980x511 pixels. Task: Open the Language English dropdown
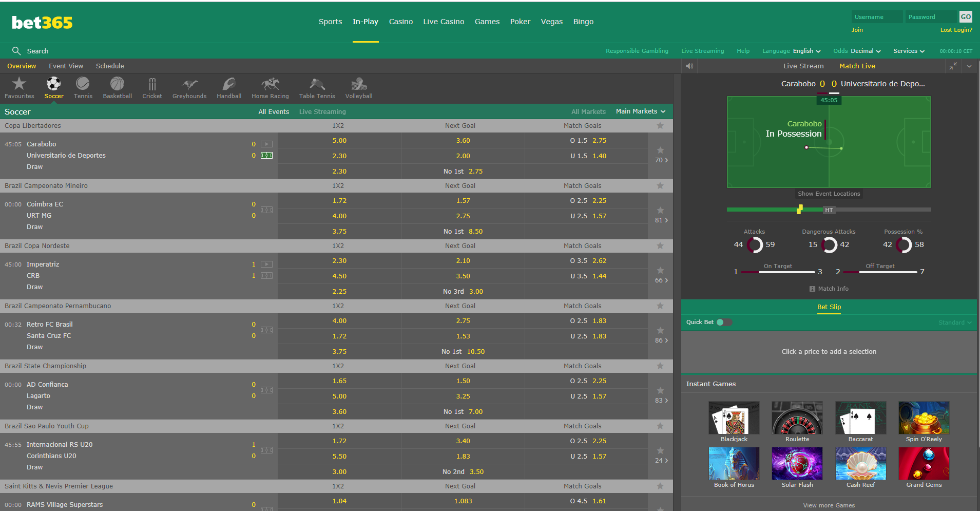click(x=806, y=51)
